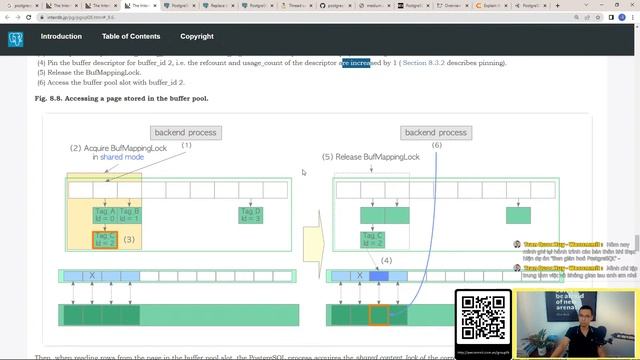Click the highlighted words 'are increased'
Viewport: 640px width, 360px height.
click(356, 63)
